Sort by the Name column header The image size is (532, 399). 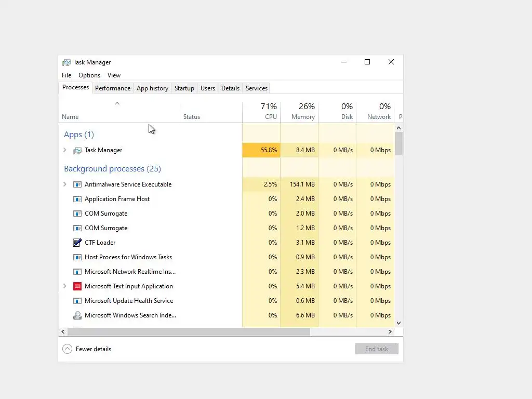coord(119,112)
